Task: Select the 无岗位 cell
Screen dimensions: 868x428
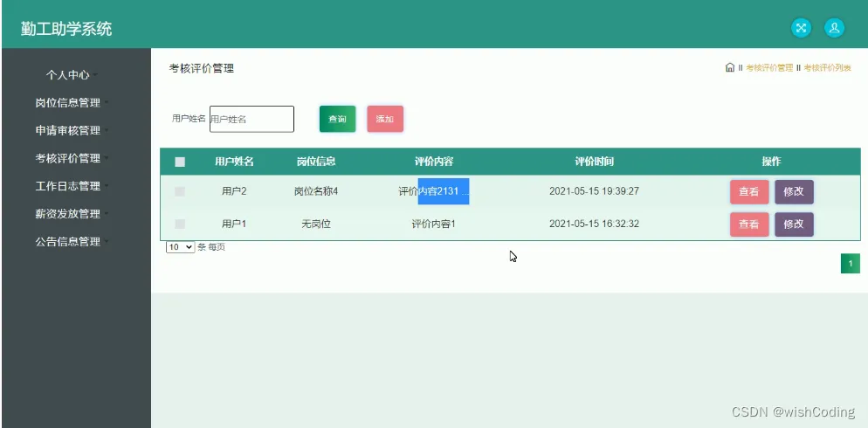Action: (316, 224)
